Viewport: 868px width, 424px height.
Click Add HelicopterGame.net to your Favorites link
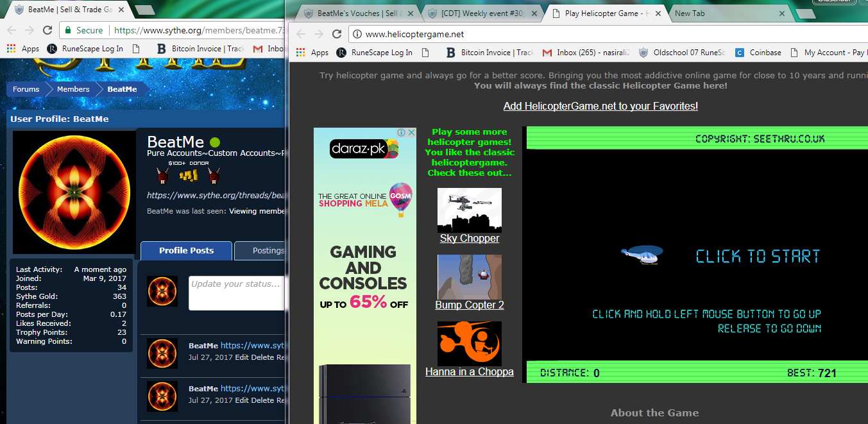pos(600,106)
